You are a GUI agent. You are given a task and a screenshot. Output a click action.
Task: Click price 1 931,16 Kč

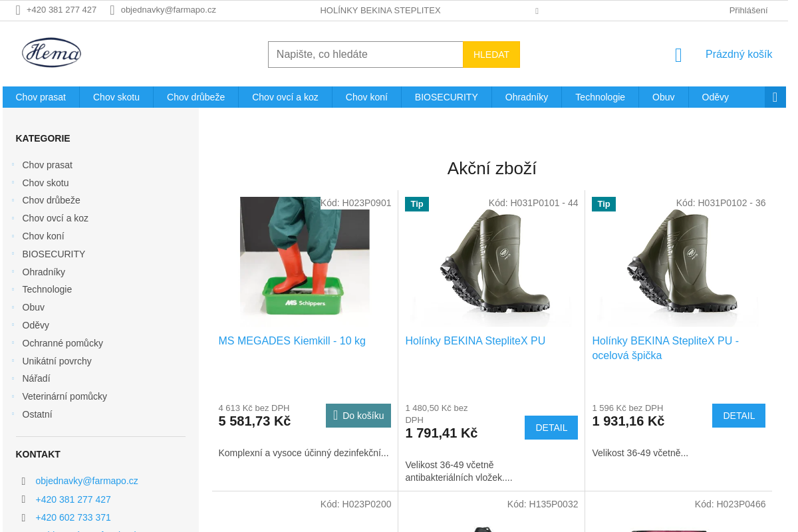628,421
